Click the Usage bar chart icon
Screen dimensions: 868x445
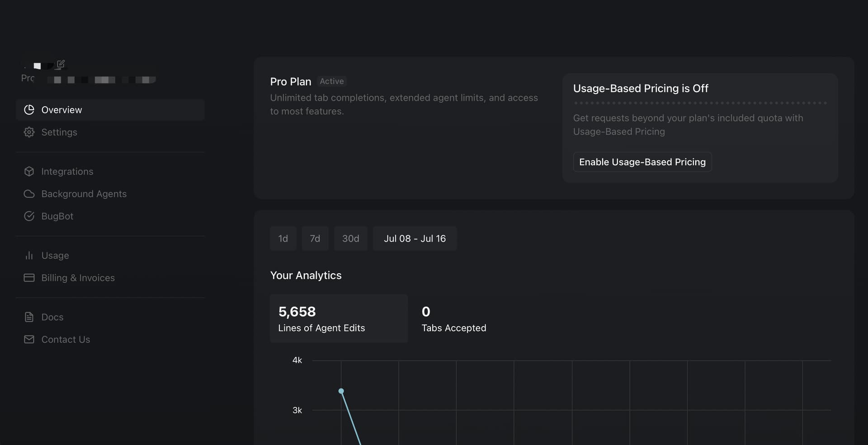pos(29,255)
